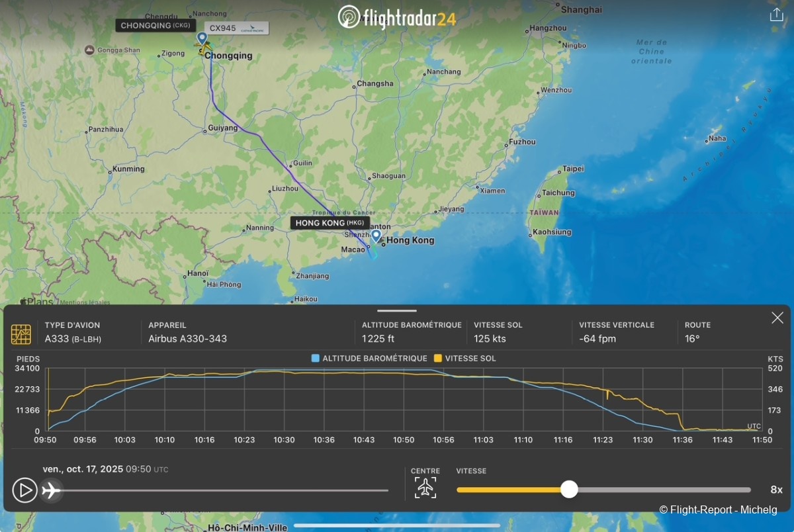The width and height of the screenshot is (794, 532).
Task: Click the Hong Kong airport pin marker
Action: (x=376, y=236)
